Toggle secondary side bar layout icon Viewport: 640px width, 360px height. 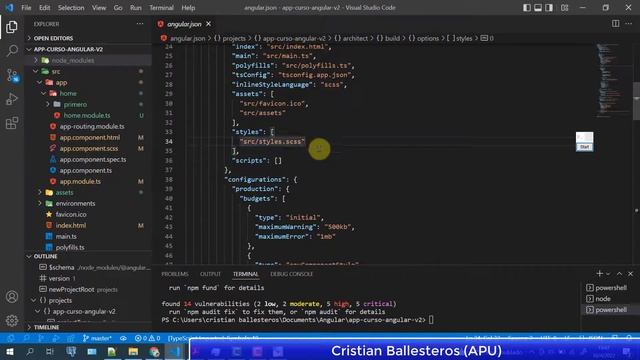point(549,8)
